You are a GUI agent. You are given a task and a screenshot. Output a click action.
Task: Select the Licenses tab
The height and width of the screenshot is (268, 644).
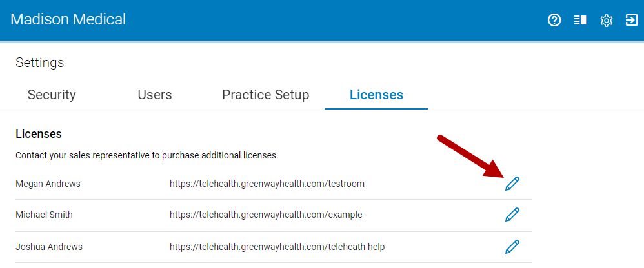tap(376, 95)
